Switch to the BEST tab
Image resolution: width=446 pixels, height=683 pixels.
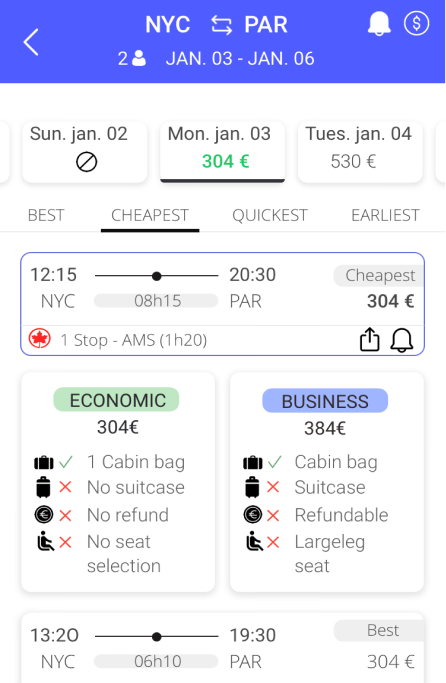(x=46, y=215)
